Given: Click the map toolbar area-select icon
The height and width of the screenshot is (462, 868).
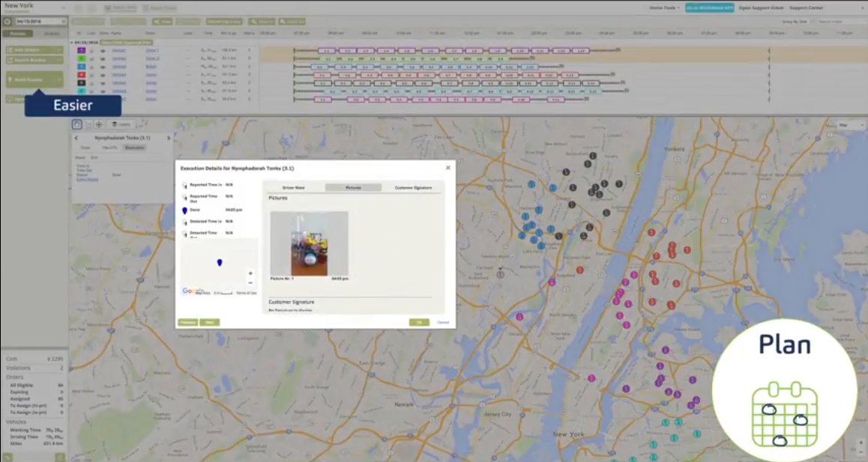Looking at the screenshot, I should pos(88,124).
